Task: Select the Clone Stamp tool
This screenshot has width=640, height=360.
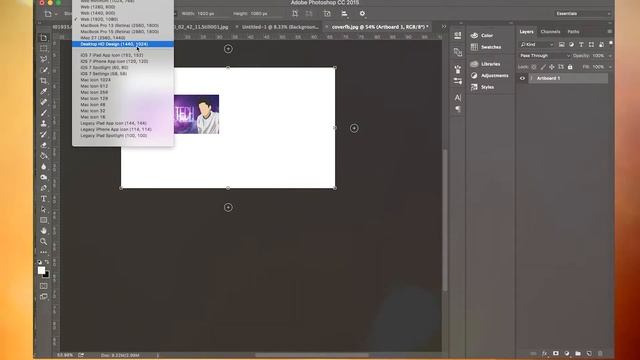Action: click(x=44, y=123)
